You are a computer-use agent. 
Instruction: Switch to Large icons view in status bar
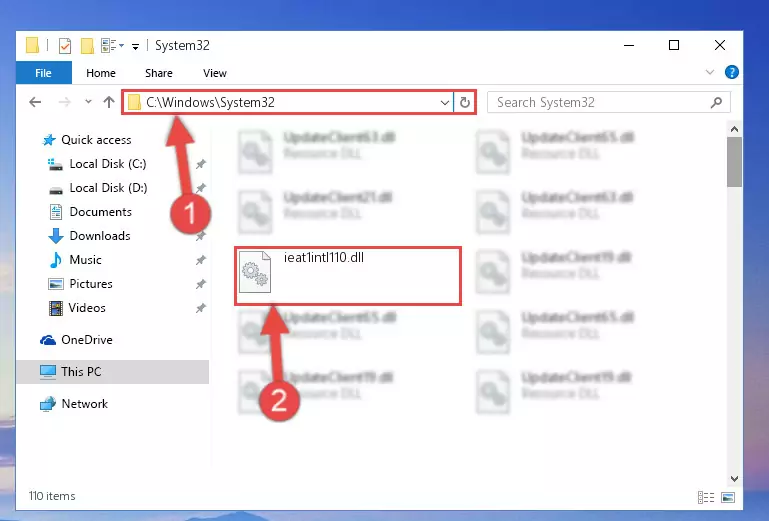coord(728,497)
